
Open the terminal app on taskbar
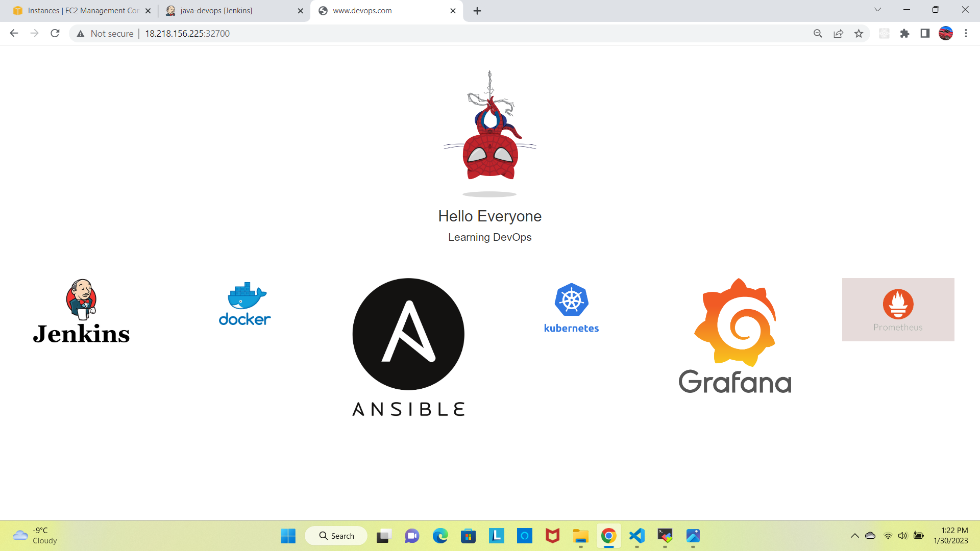(665, 536)
